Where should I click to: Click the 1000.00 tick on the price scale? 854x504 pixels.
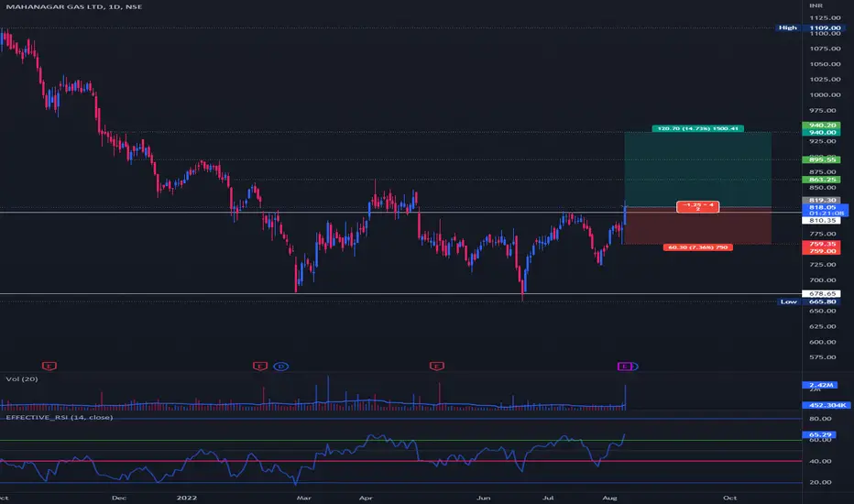825,94
